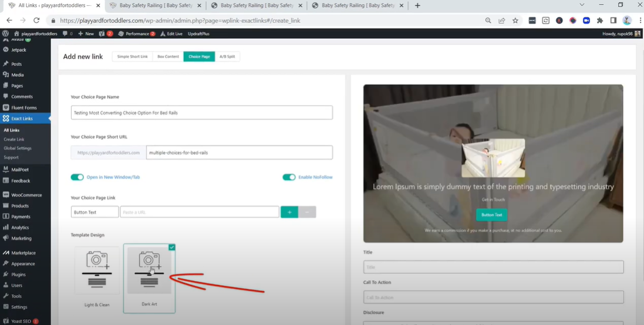This screenshot has height=325, width=644.
Task: Open WooCommerce in the sidebar
Action: coord(25,195)
